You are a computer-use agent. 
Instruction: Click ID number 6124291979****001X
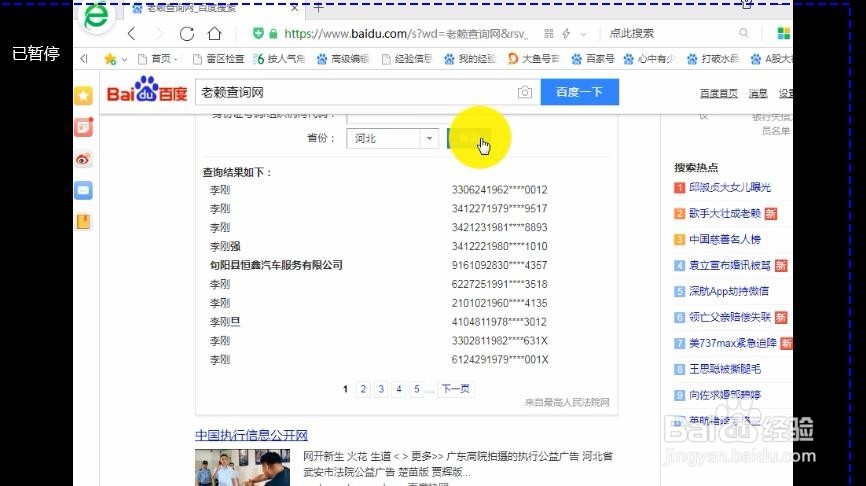tap(500, 360)
